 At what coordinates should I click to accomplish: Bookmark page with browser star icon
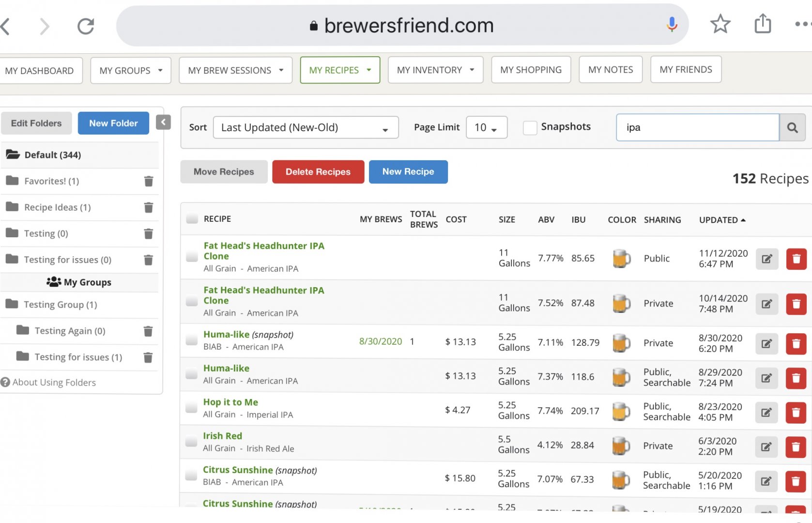(720, 24)
